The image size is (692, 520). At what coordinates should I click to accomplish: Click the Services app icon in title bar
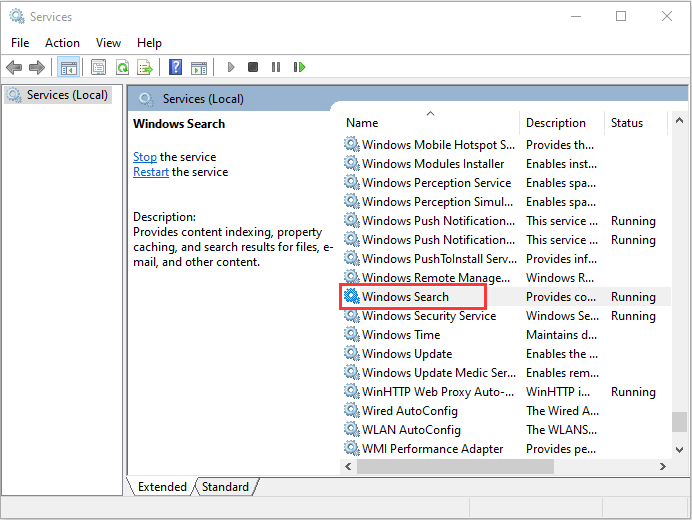tap(17, 16)
